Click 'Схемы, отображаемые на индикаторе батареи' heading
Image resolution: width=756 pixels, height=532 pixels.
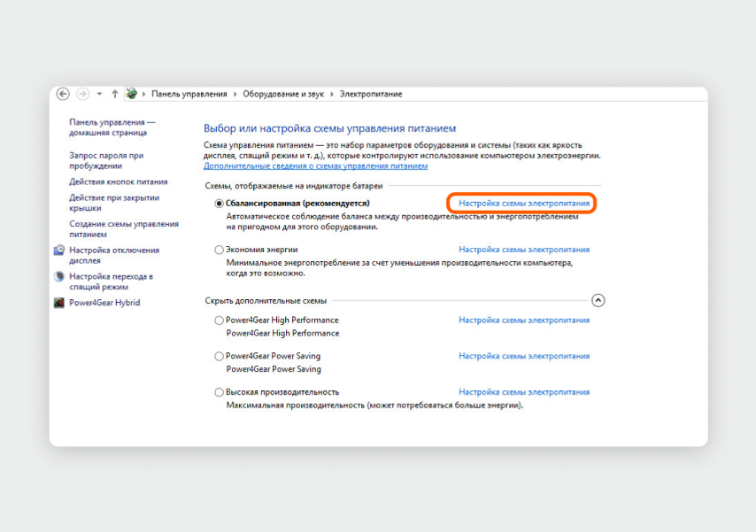point(294,186)
